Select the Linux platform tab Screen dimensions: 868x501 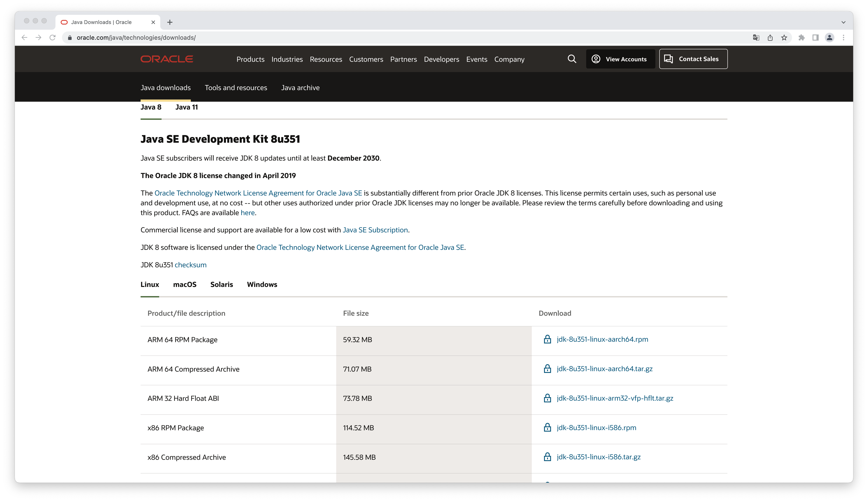[150, 285]
